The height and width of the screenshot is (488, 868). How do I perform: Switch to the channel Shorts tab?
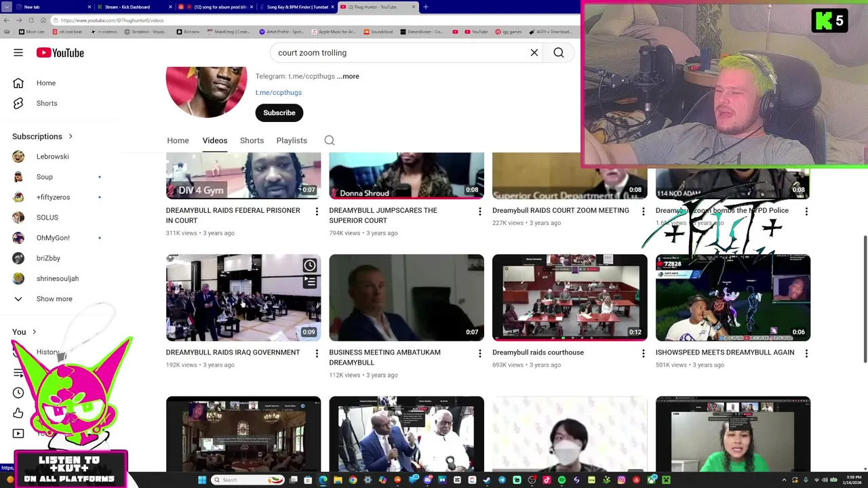coord(252,140)
